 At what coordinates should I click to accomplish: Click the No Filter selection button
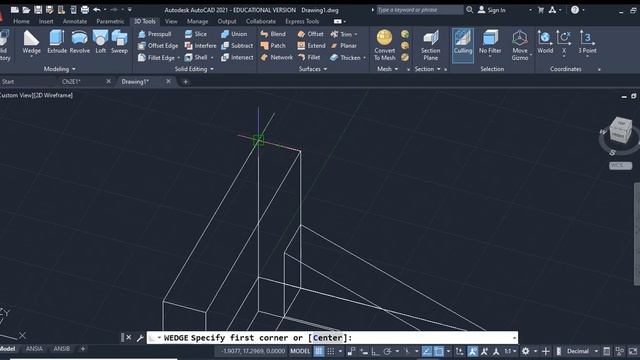[x=490, y=42]
